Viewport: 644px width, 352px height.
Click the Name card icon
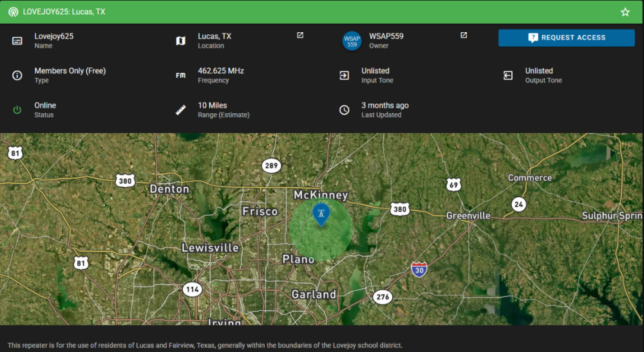[x=17, y=41]
